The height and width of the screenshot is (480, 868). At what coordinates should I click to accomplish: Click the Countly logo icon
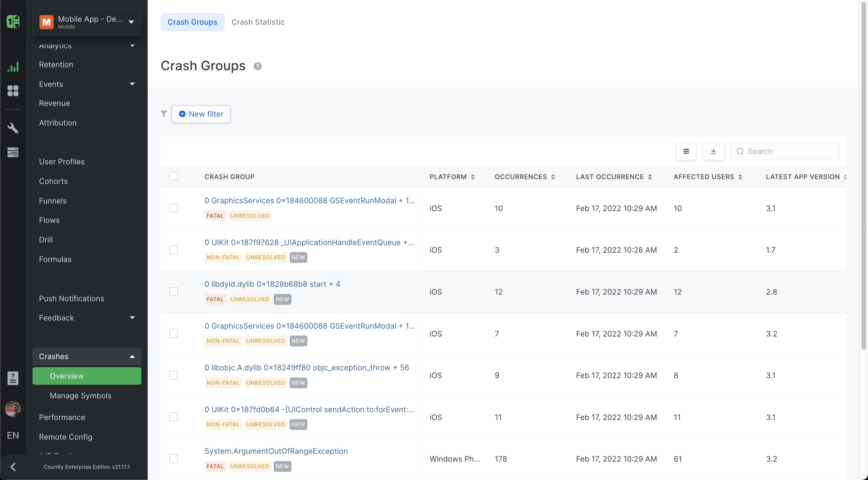(13, 22)
